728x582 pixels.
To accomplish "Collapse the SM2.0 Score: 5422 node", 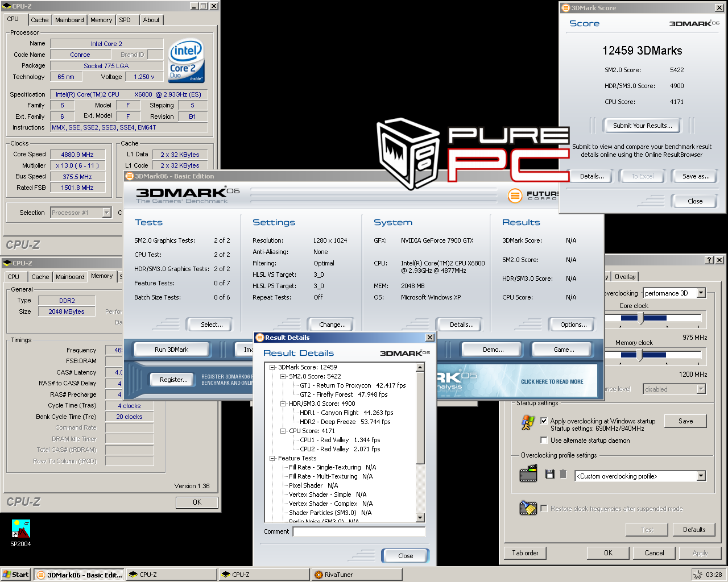I will coord(283,376).
